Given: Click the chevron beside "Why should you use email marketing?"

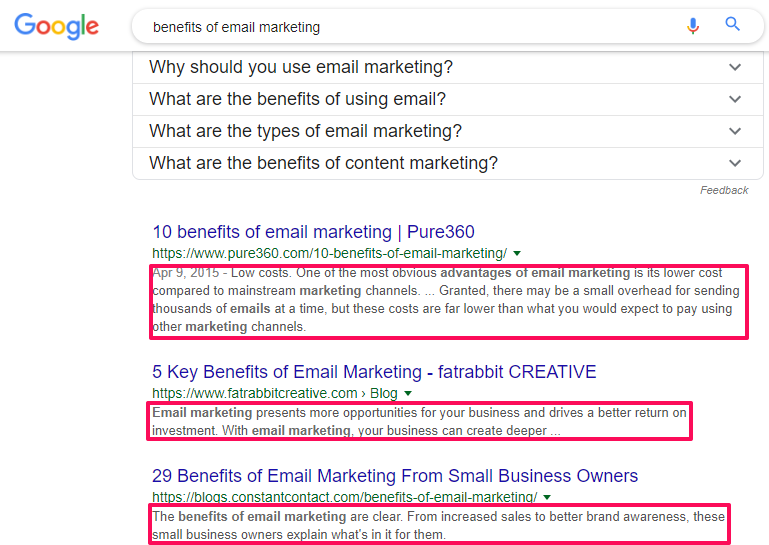Looking at the screenshot, I should tap(736, 67).
